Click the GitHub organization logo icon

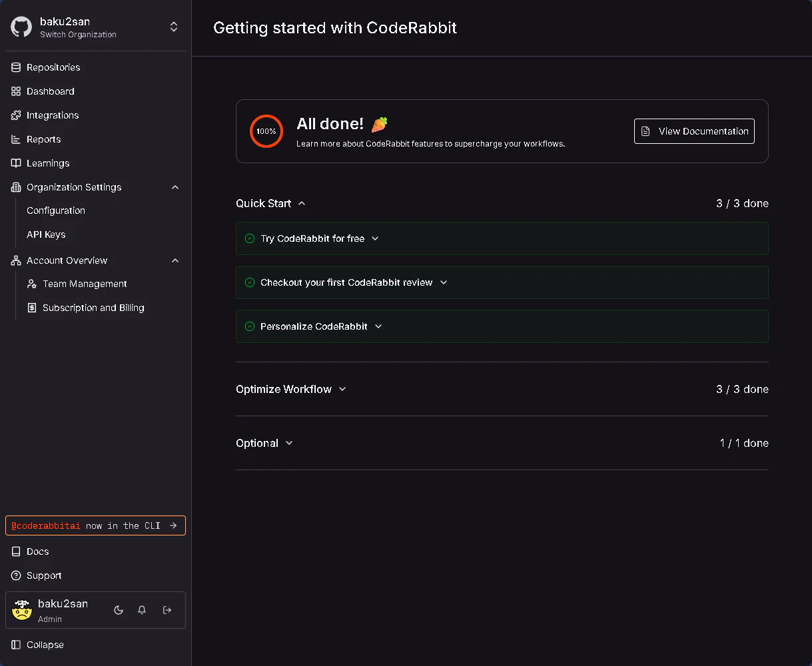[21, 27]
